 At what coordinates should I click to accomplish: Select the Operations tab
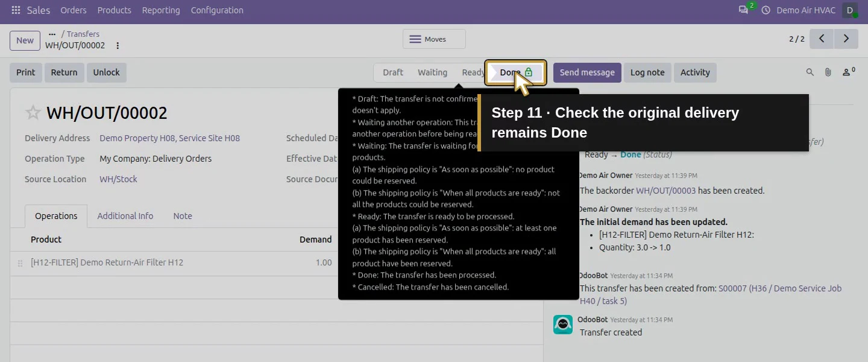(x=56, y=216)
